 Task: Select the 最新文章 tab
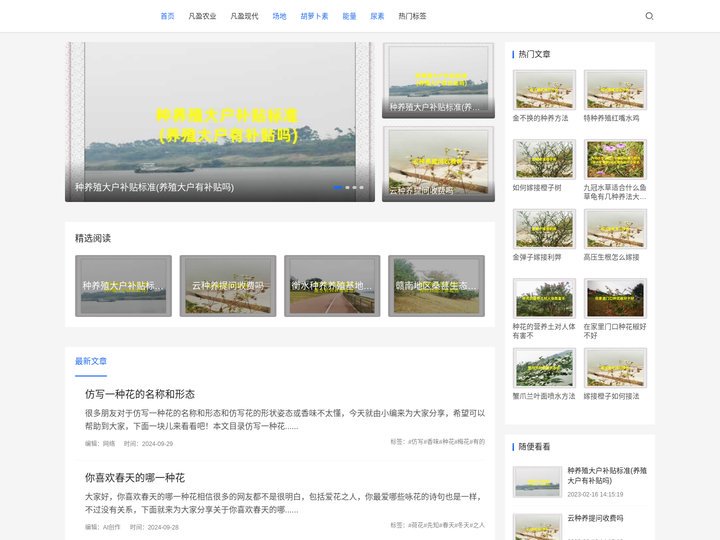91,361
